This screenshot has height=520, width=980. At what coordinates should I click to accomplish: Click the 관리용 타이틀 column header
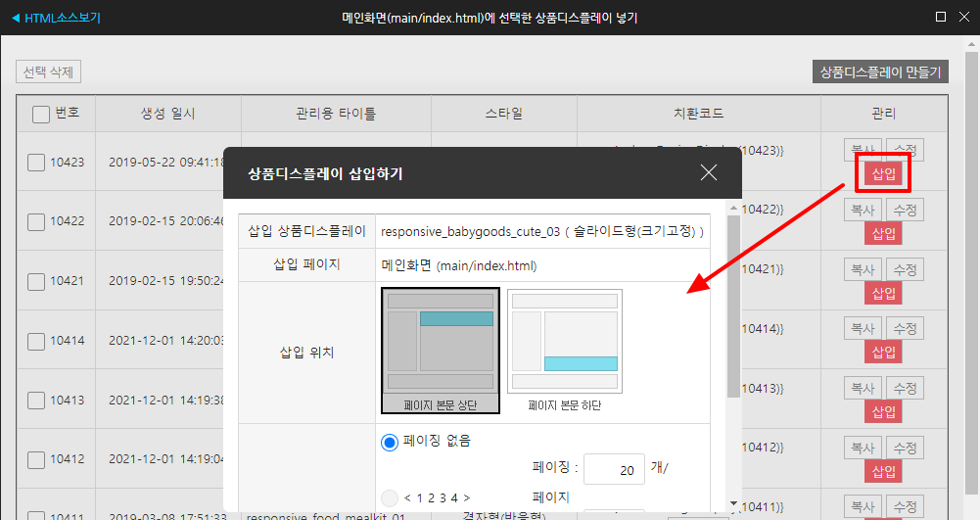tap(336, 114)
